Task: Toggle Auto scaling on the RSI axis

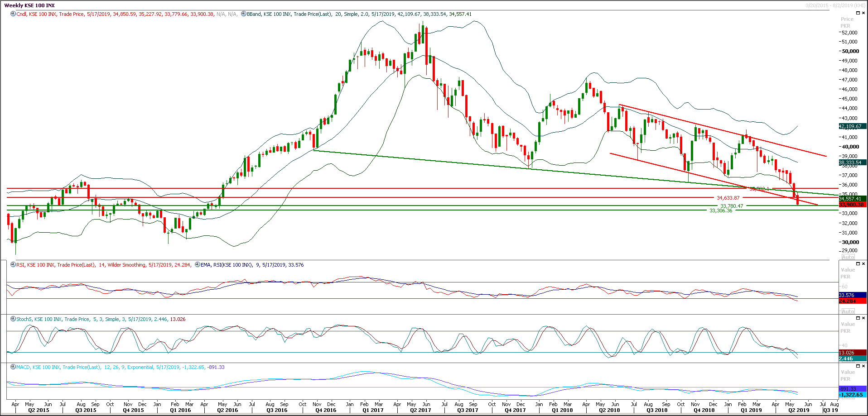Action: click(x=848, y=311)
